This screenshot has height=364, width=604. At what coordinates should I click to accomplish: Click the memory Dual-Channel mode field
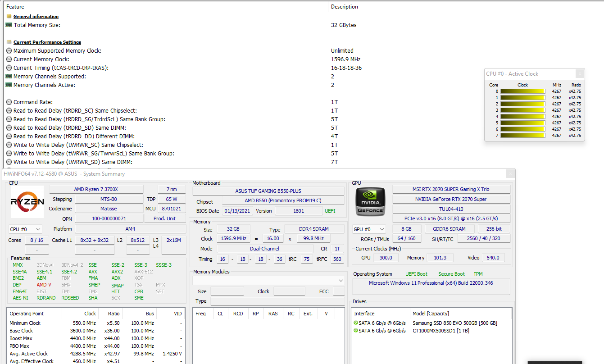coord(264,249)
